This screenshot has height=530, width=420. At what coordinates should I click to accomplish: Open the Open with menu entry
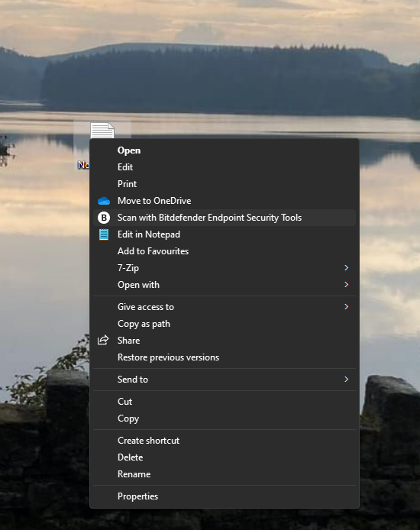click(225, 285)
